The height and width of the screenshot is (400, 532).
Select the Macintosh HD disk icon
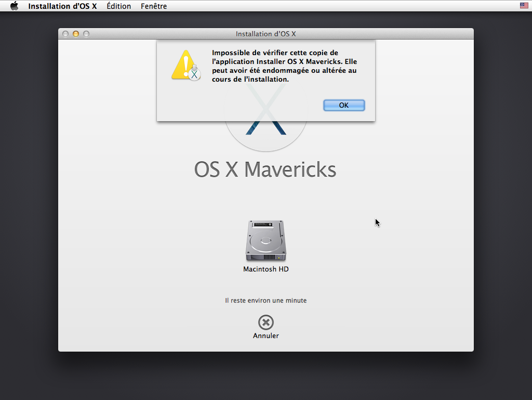pos(266,241)
